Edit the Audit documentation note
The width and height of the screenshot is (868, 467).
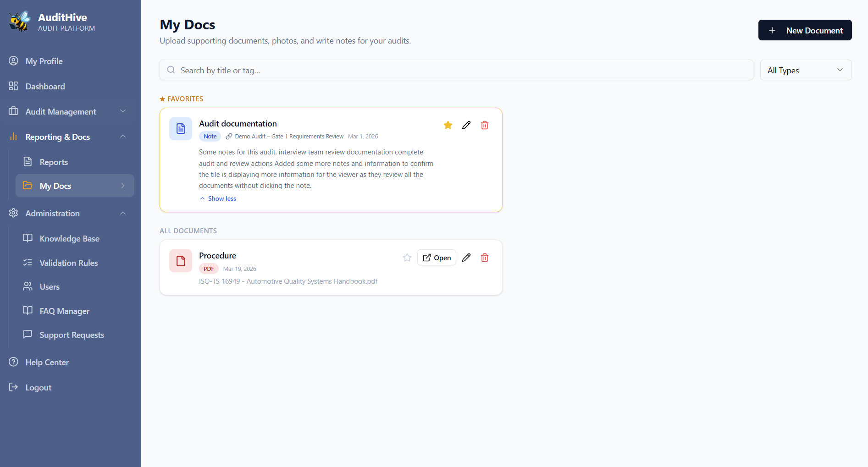pyautogui.click(x=466, y=125)
